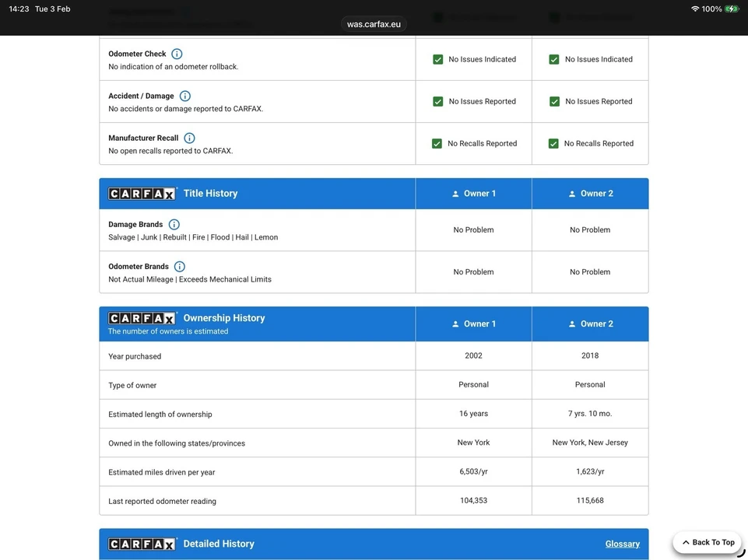748x560 pixels.
Task: Click 'Last reported odometer reading' label
Action: (x=162, y=502)
